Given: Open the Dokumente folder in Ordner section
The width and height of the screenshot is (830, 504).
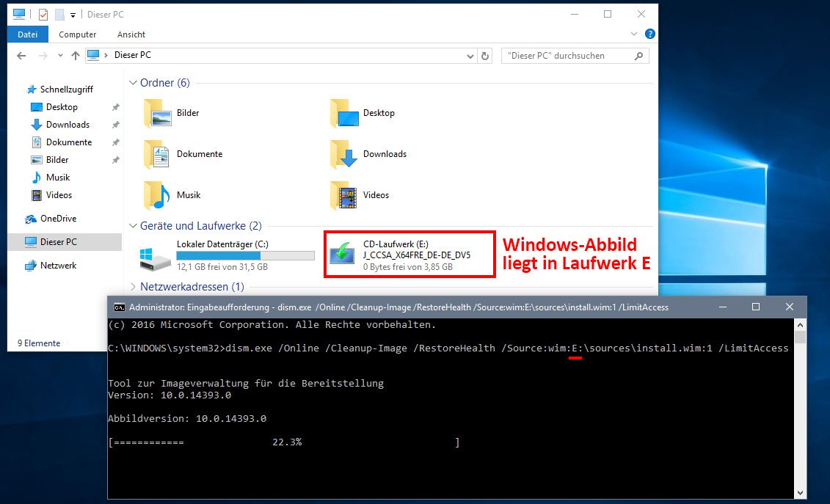Looking at the screenshot, I should click(157, 155).
